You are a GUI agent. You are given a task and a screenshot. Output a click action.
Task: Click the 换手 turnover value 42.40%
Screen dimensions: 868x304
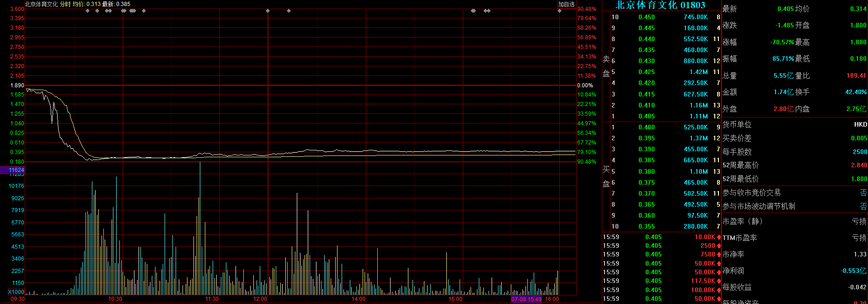click(x=856, y=92)
